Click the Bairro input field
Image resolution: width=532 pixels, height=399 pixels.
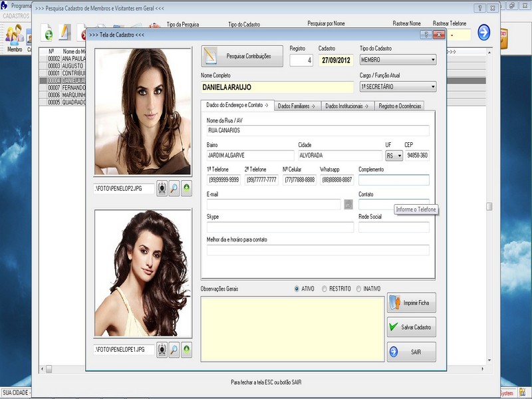(x=251, y=156)
